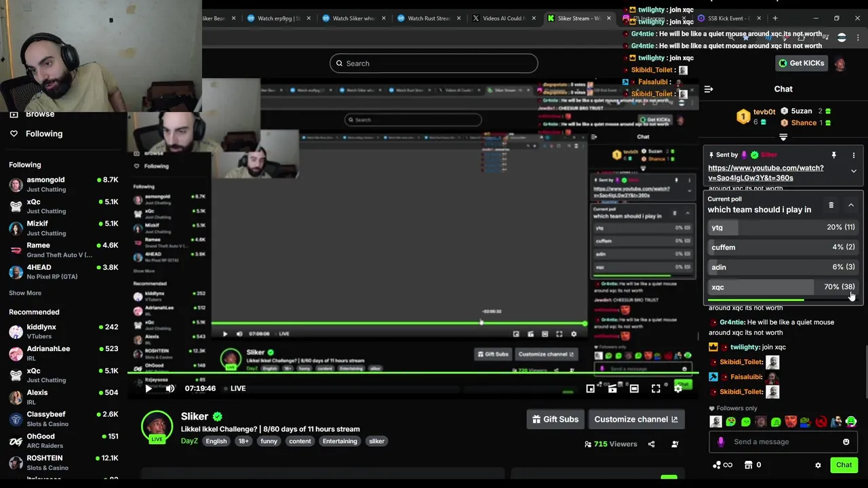Open pinned YouTube link
Image resolution: width=868 pixels, height=488 pixels.
(766, 173)
